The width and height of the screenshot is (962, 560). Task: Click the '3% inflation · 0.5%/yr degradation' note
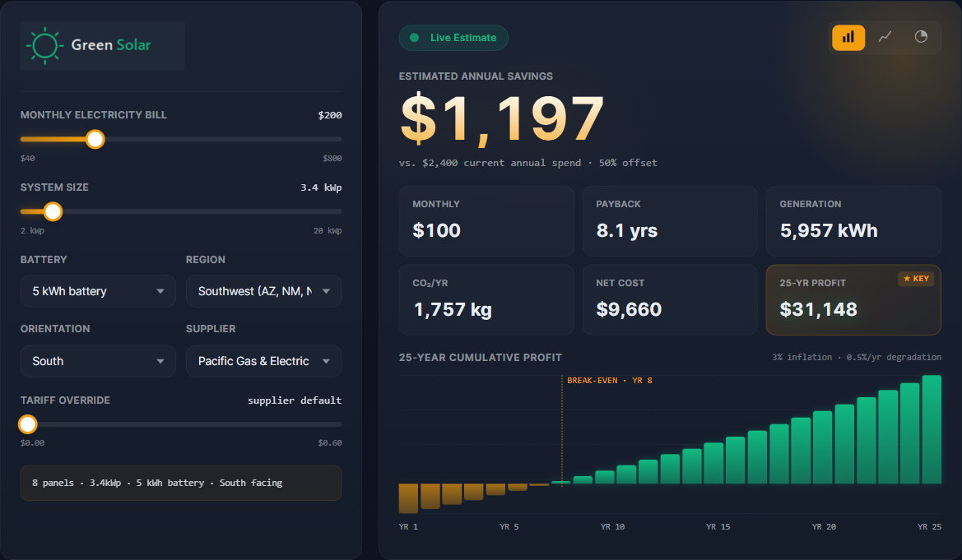pos(857,357)
